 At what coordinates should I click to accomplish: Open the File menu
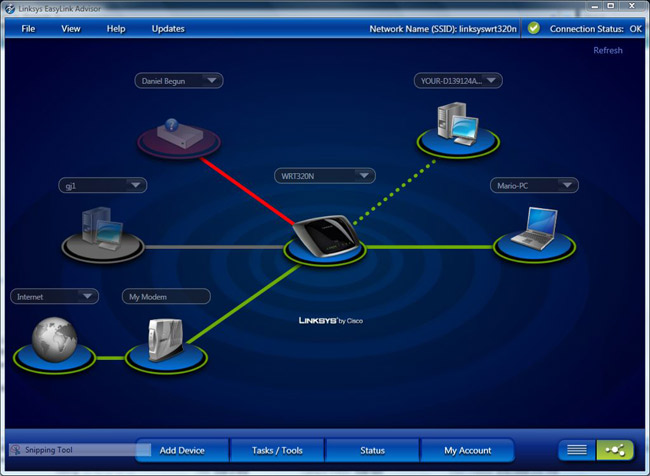tap(28, 28)
